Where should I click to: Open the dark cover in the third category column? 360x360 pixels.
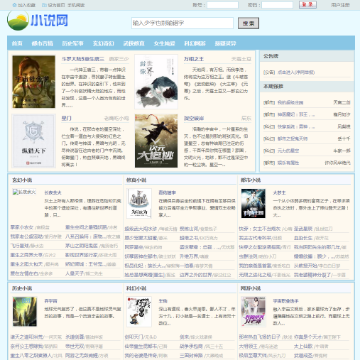pos(253,203)
